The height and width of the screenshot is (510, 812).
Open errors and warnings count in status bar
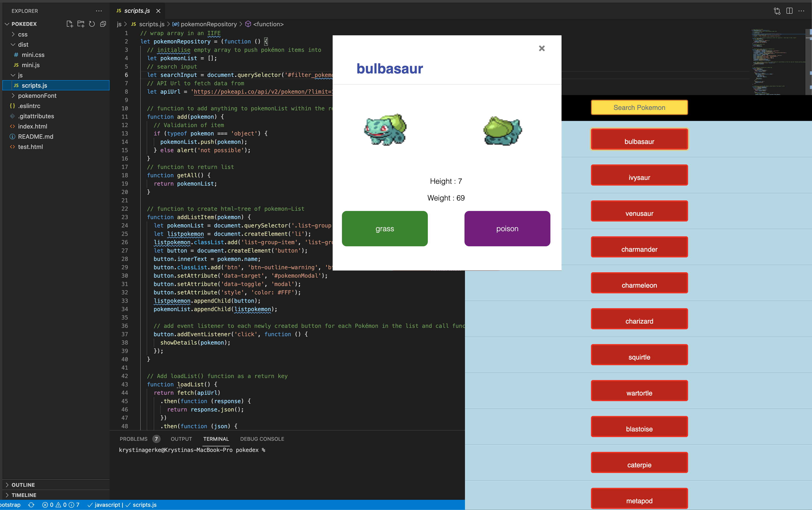[x=61, y=505]
